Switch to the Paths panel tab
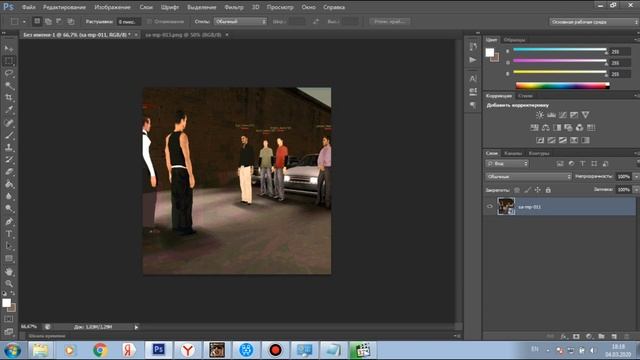The width and height of the screenshot is (640, 360). [x=539, y=153]
